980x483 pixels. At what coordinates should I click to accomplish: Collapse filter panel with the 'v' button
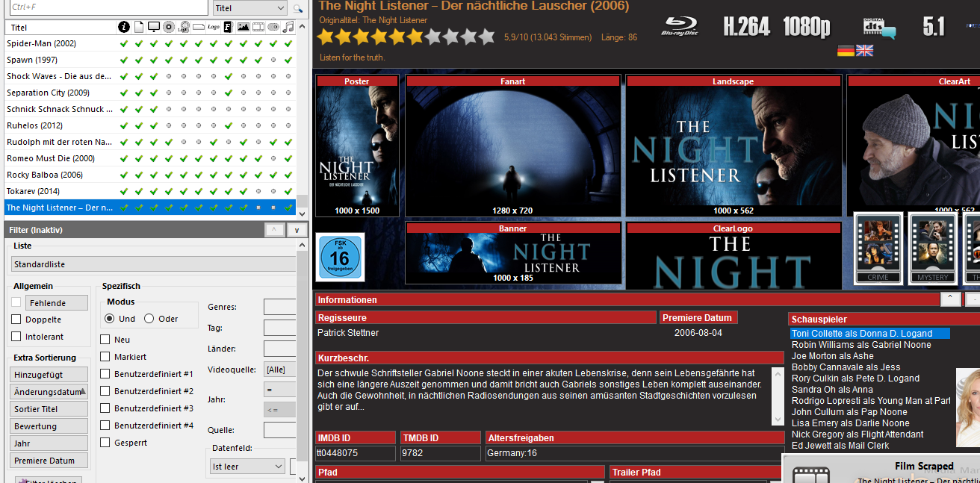(x=297, y=230)
